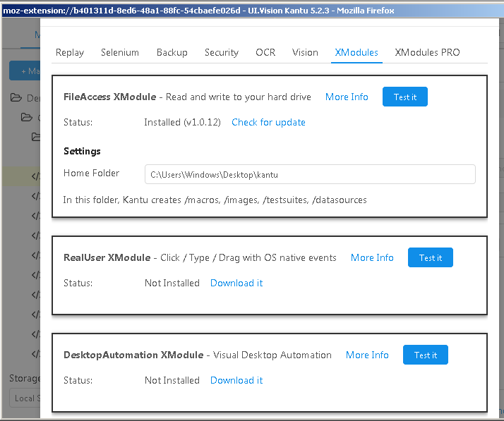
Task: Focus the Home Folder path field
Action: [310, 174]
